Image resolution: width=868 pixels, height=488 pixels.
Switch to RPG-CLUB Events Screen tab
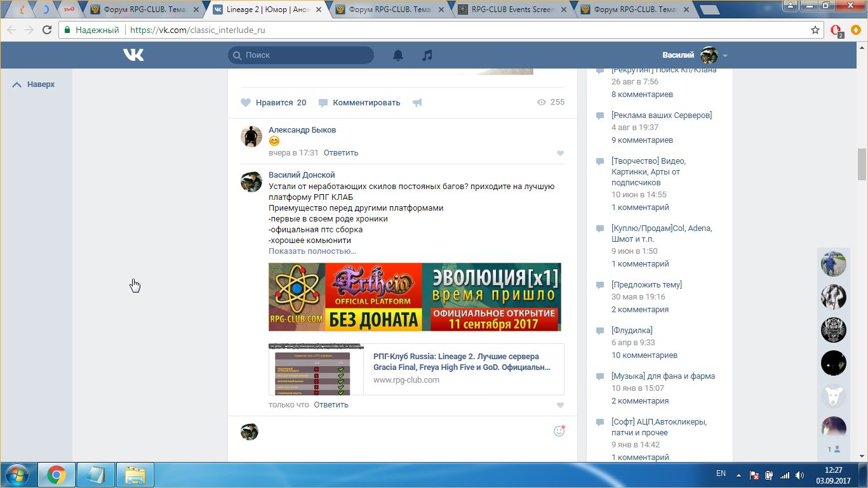tap(511, 10)
